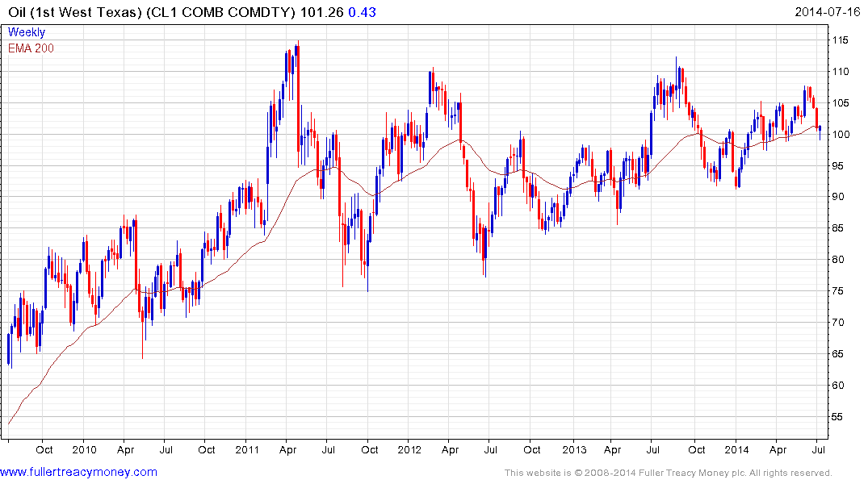The image size is (868, 484).
Task: Click the 100 price axis label
Action: 841,135
